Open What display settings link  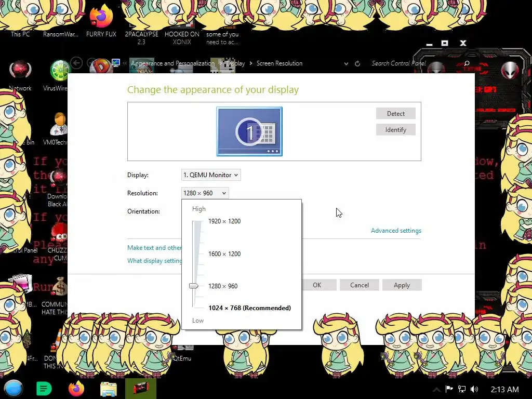(154, 261)
